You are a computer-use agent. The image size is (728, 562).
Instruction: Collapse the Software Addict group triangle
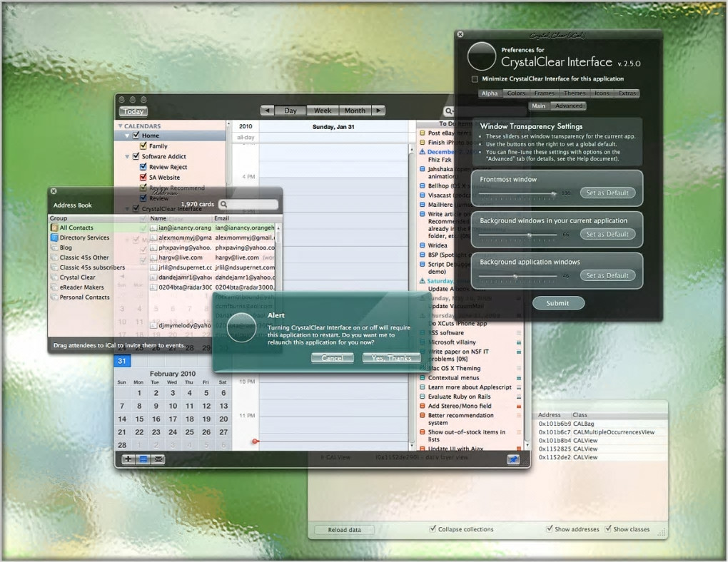(127, 156)
